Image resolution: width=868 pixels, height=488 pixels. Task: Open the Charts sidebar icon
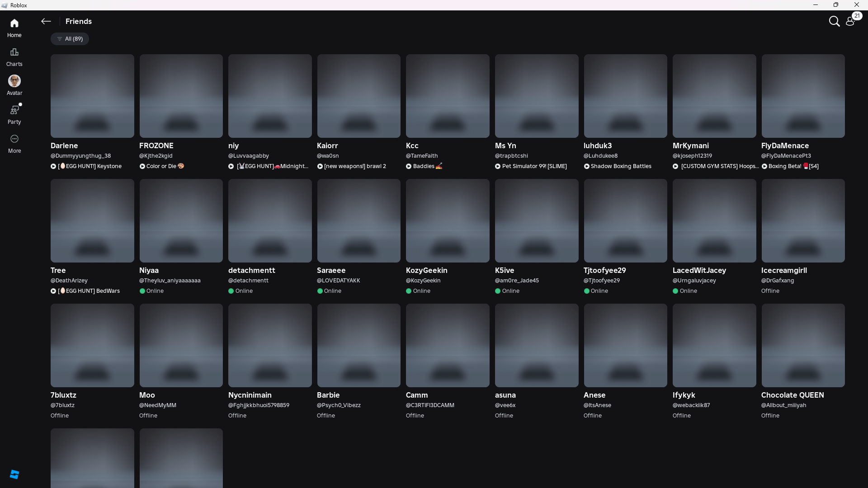(x=14, y=52)
